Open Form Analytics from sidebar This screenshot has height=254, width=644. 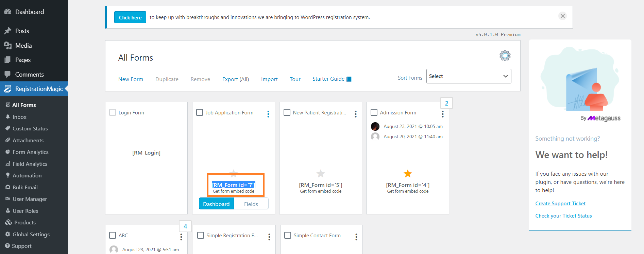pos(30,152)
